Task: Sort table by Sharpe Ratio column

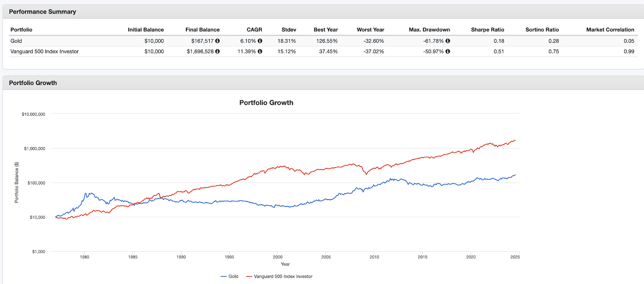Action: [x=488, y=29]
